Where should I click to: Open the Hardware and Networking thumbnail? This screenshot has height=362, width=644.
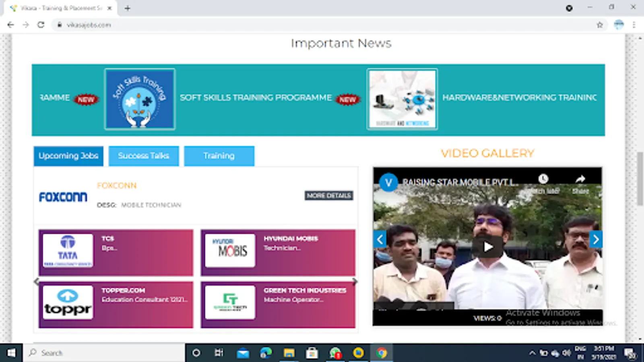(402, 99)
